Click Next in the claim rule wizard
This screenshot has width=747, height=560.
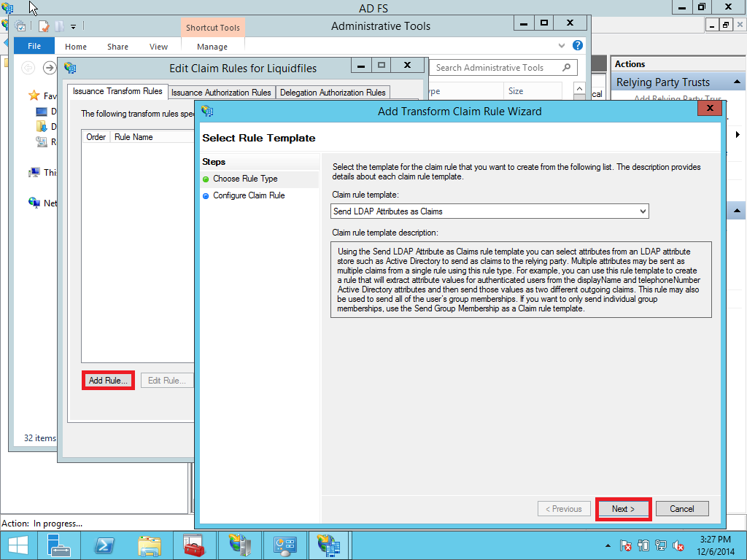pyautogui.click(x=623, y=508)
